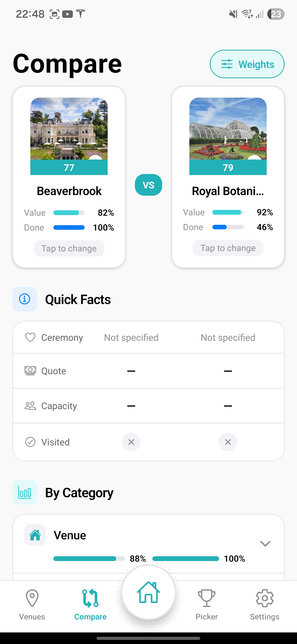The width and height of the screenshot is (297, 644).
Task: Toggle Visited status for Beaverbrook
Action: click(131, 442)
